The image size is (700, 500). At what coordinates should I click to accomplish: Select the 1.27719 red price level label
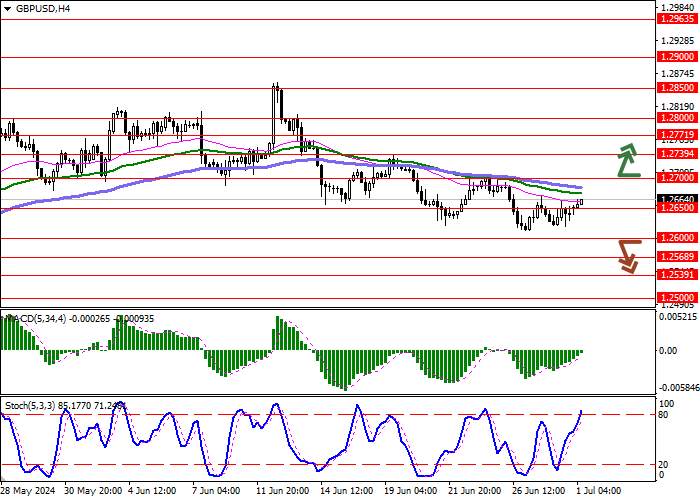[x=677, y=134]
